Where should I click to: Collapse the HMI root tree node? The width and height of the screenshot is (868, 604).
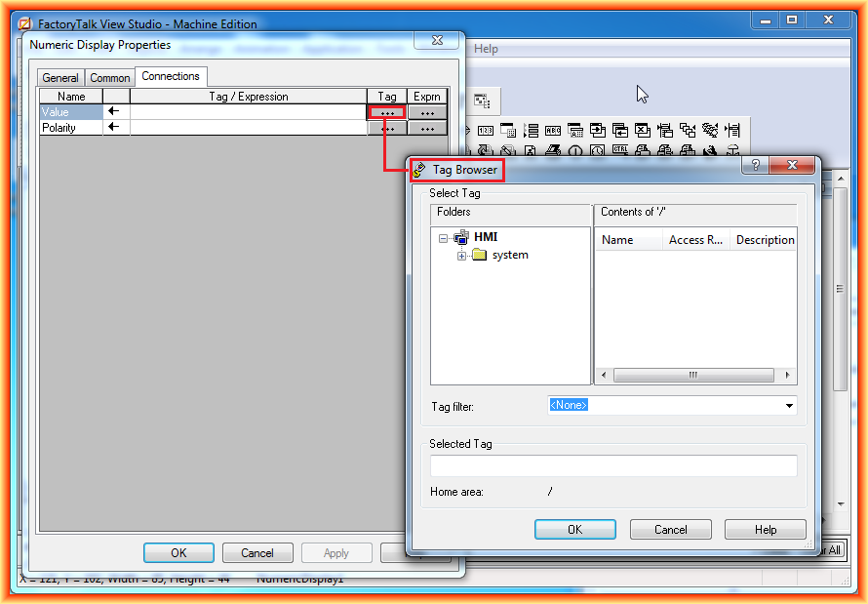444,238
